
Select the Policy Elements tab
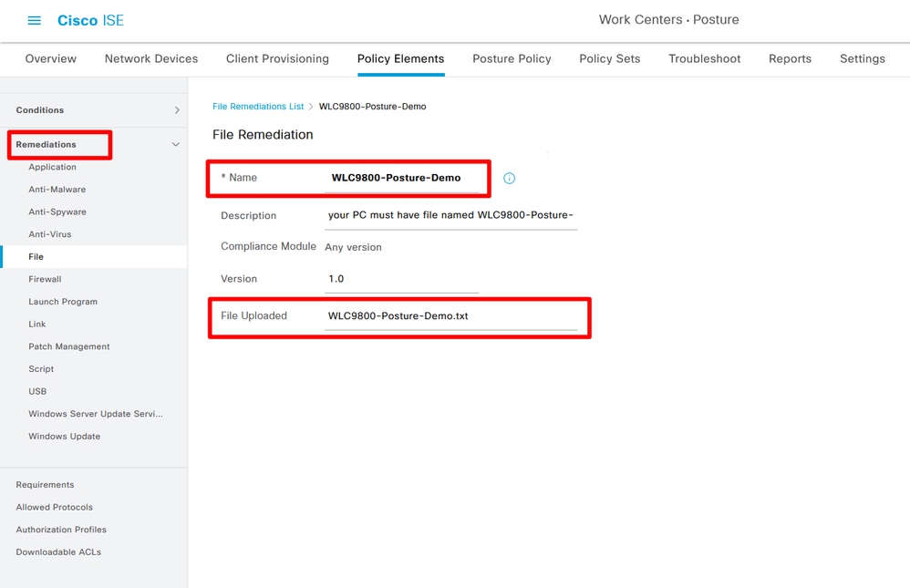pyautogui.click(x=400, y=58)
